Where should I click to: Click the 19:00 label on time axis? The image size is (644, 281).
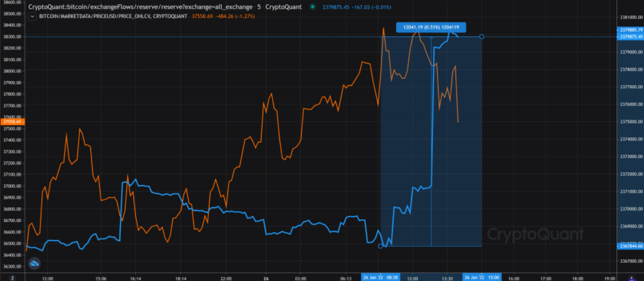(610, 278)
